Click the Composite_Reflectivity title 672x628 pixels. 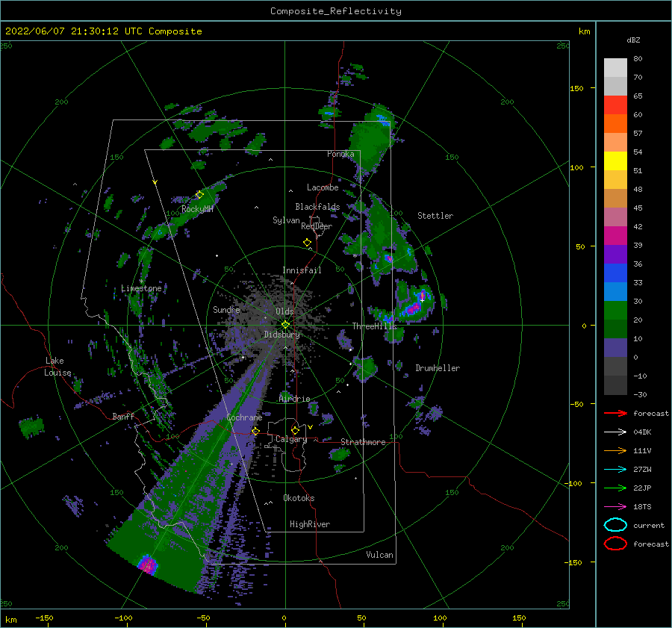[x=336, y=11]
